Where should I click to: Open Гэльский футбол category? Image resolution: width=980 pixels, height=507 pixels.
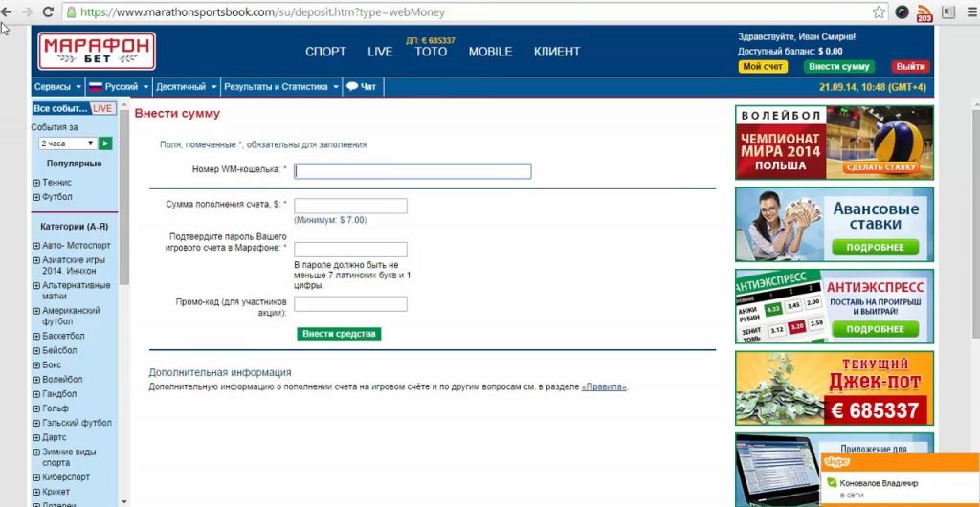pos(77,423)
